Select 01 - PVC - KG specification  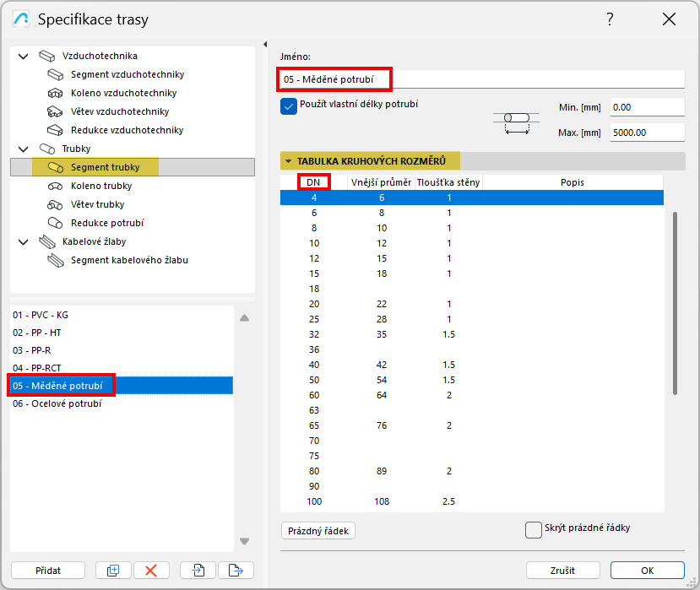point(122,315)
